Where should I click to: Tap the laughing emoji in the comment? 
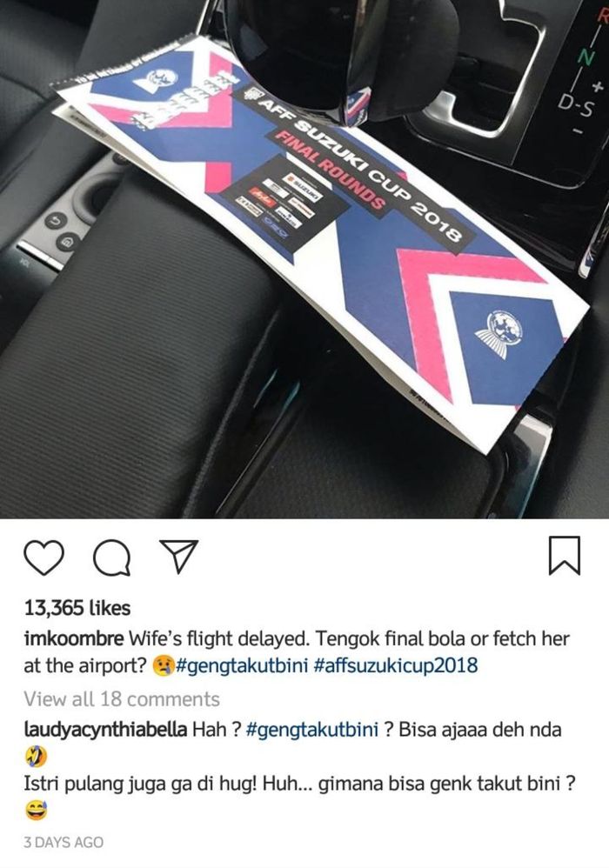pyautogui.click(x=36, y=754)
